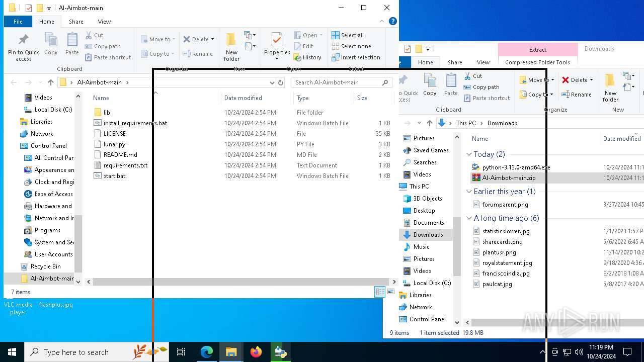Click the Copy icon in the Downloads window ribbon
The height and width of the screenshot is (362, 644).
(430, 84)
